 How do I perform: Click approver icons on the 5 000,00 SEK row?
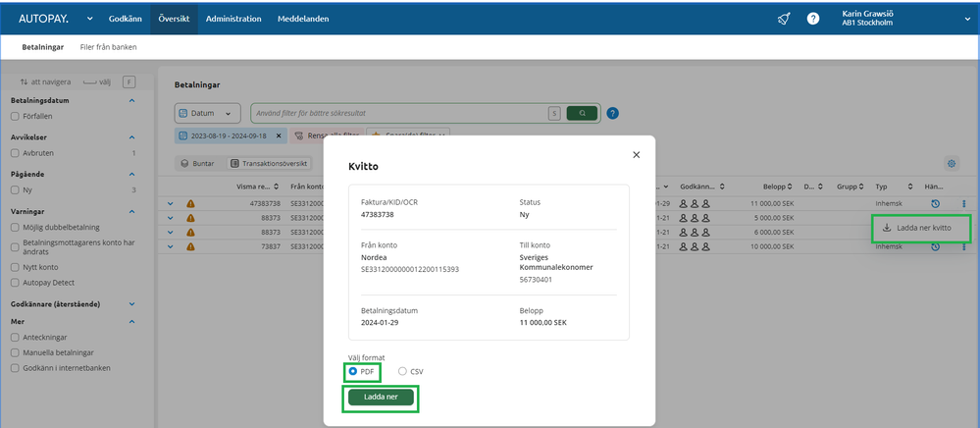click(x=695, y=218)
